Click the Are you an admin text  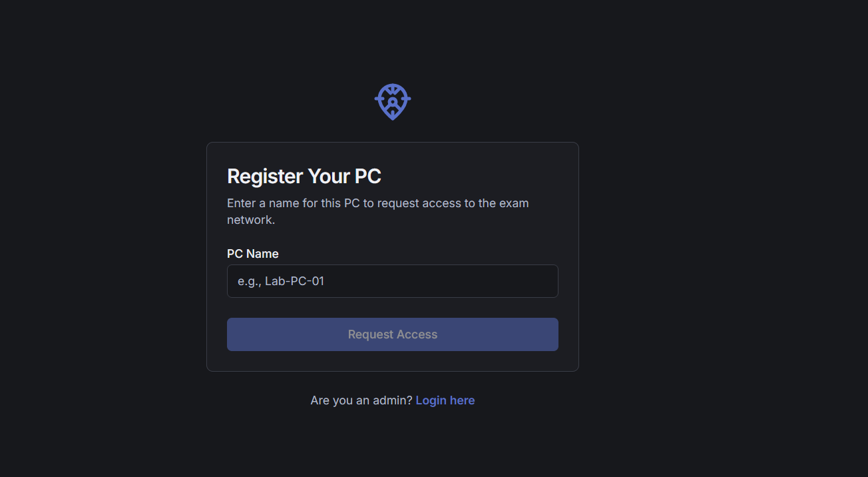pos(359,400)
